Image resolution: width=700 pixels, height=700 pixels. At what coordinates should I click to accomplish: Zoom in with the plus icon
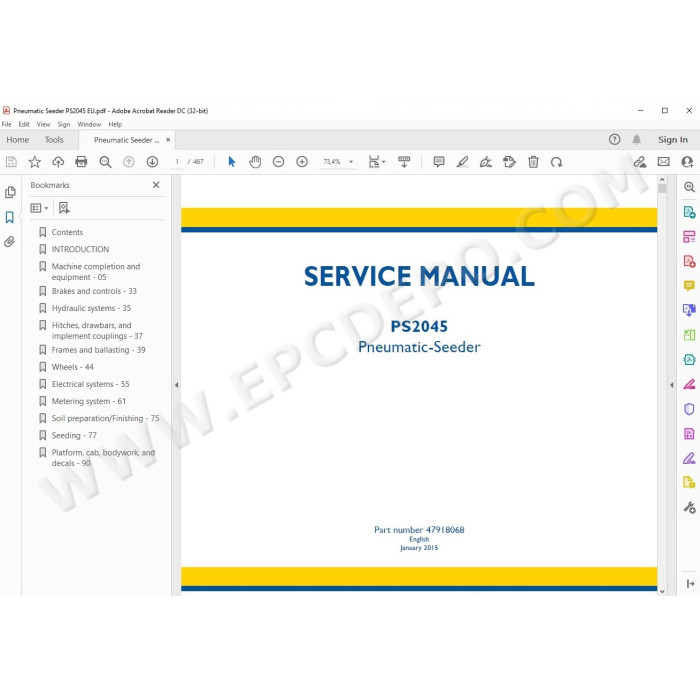(302, 162)
